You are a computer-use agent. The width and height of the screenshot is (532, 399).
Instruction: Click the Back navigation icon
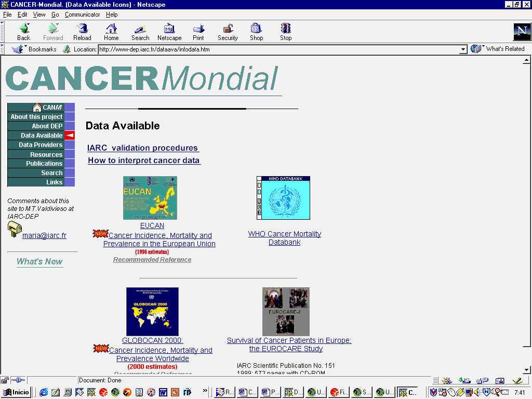point(24,29)
